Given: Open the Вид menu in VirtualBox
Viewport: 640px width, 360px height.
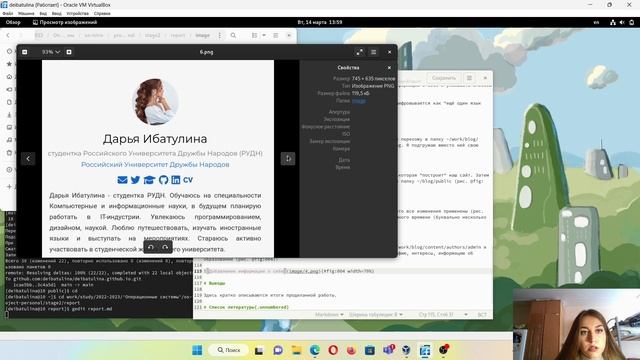Looking at the screenshot, I should [x=43, y=13].
